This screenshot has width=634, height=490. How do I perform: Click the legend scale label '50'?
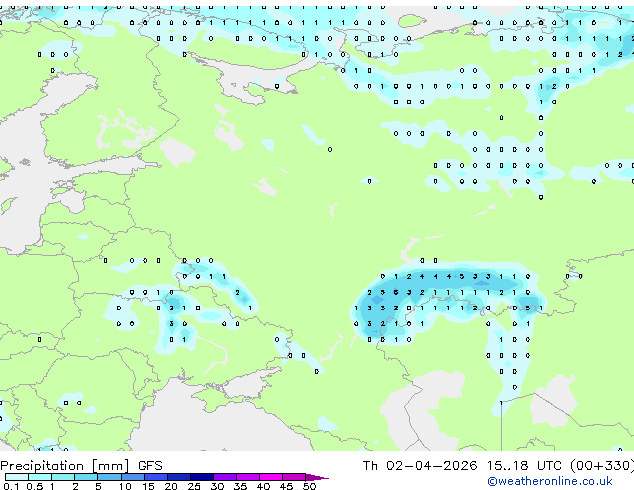309,486
